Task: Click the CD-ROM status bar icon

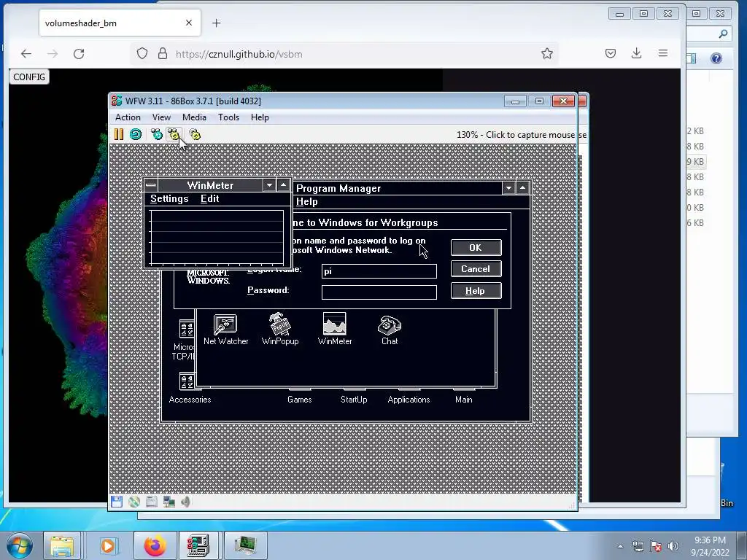Action: pyautogui.click(x=134, y=502)
